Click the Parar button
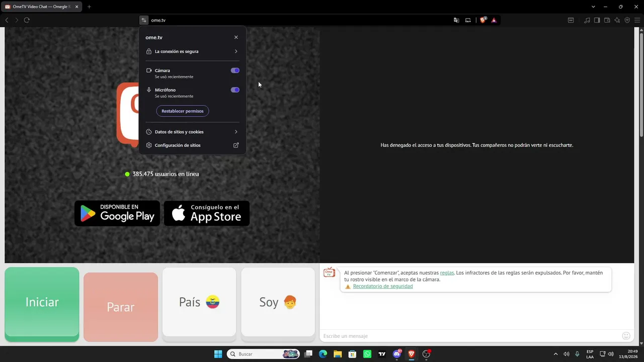The width and height of the screenshot is (644, 362). (x=121, y=307)
